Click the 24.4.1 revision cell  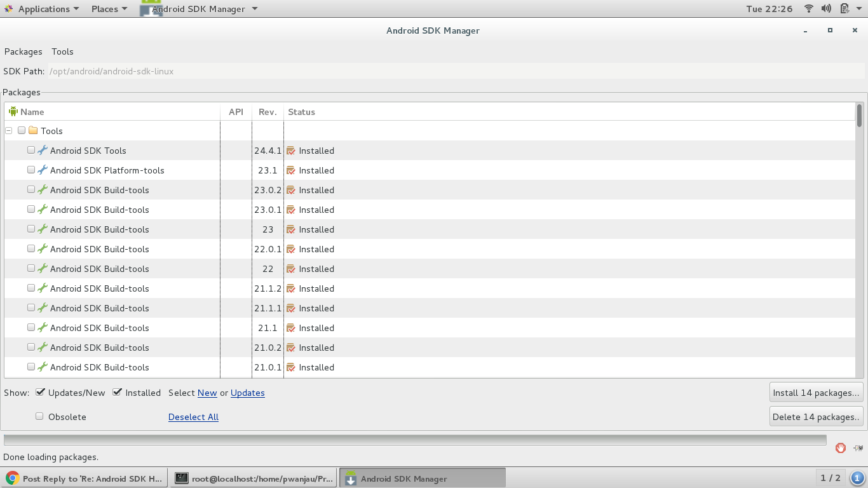[x=268, y=151]
